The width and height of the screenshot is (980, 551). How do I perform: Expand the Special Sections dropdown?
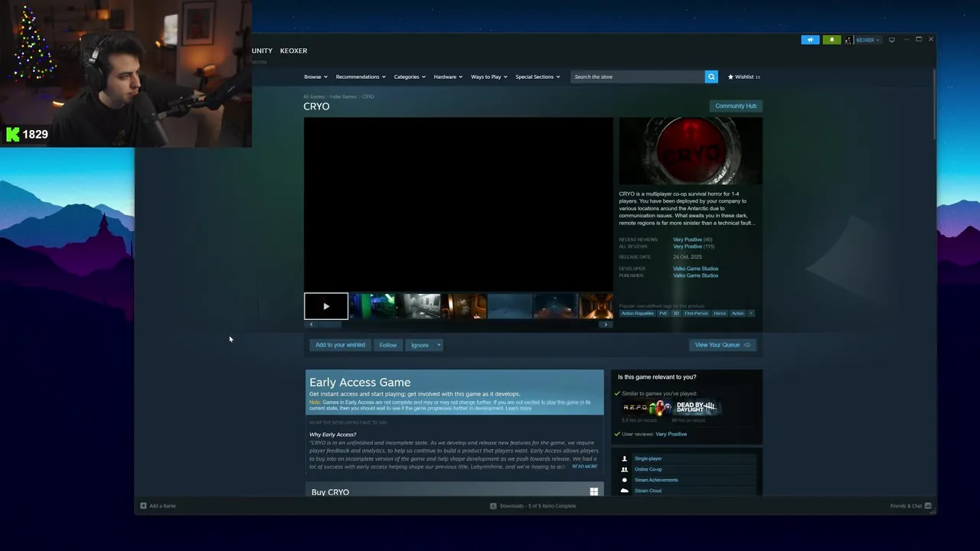point(537,77)
